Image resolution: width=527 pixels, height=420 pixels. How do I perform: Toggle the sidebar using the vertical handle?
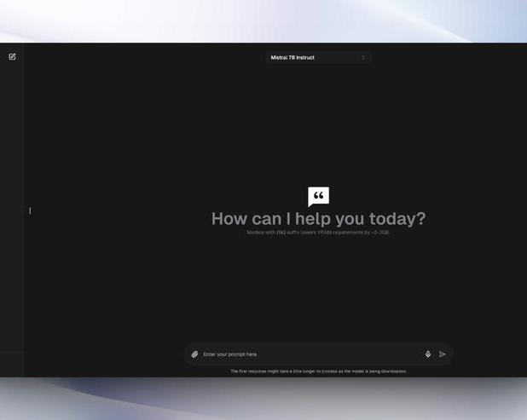pos(30,210)
